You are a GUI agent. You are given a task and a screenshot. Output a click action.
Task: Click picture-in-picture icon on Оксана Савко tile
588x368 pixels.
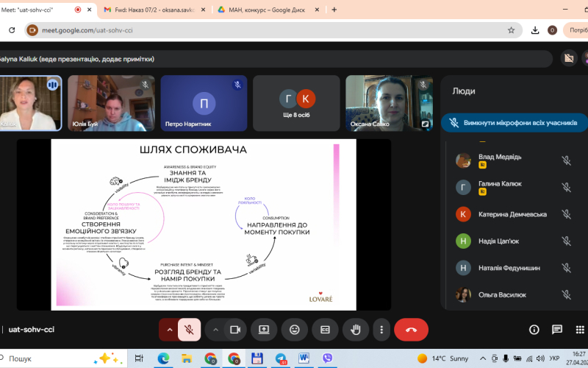(x=425, y=124)
